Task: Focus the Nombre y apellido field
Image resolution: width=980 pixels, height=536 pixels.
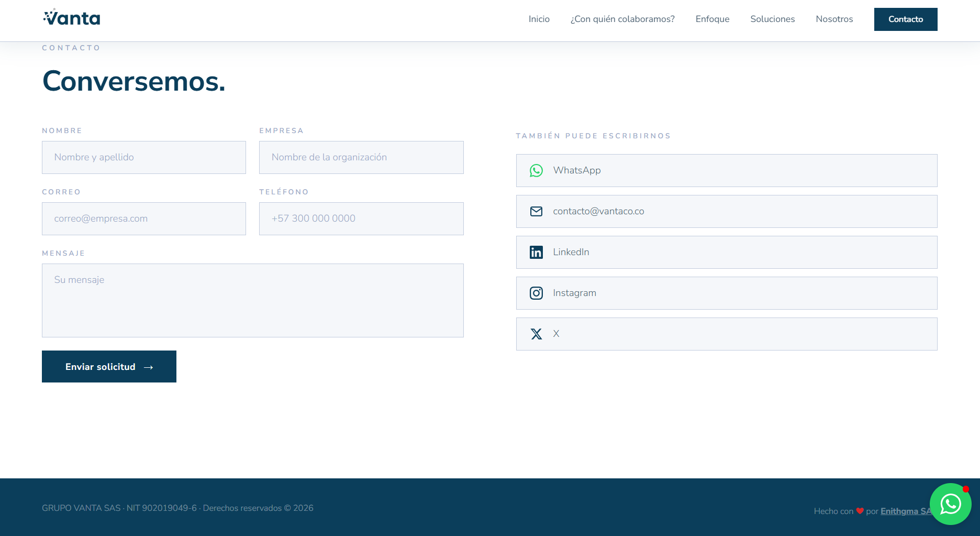Action: coord(144,158)
